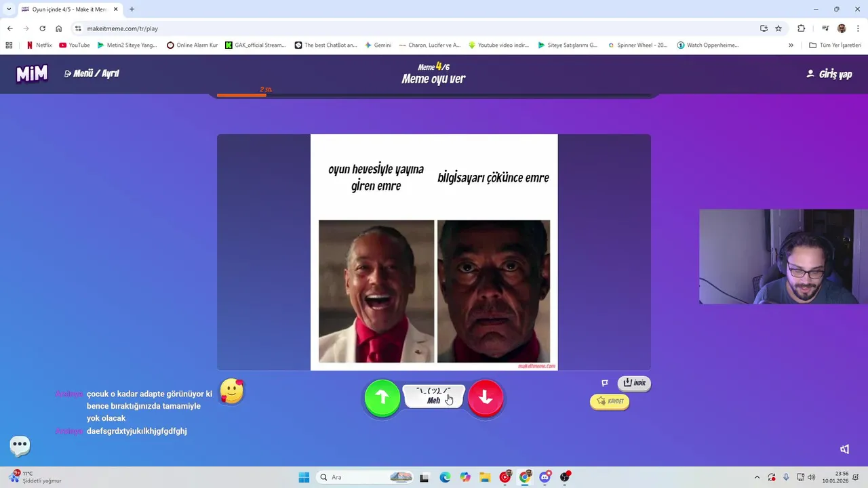Open Metin2 Siteye Yang... bookmark
The width and height of the screenshot is (868, 488).
pyautogui.click(x=127, y=45)
